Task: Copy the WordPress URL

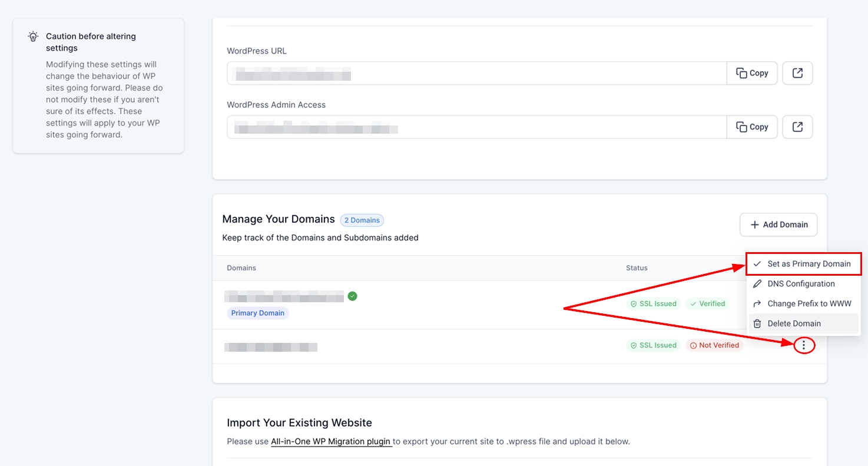Action: pos(752,73)
